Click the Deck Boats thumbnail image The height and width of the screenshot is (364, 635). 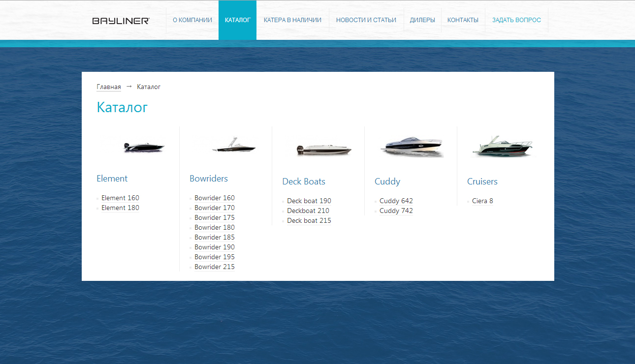click(x=323, y=150)
